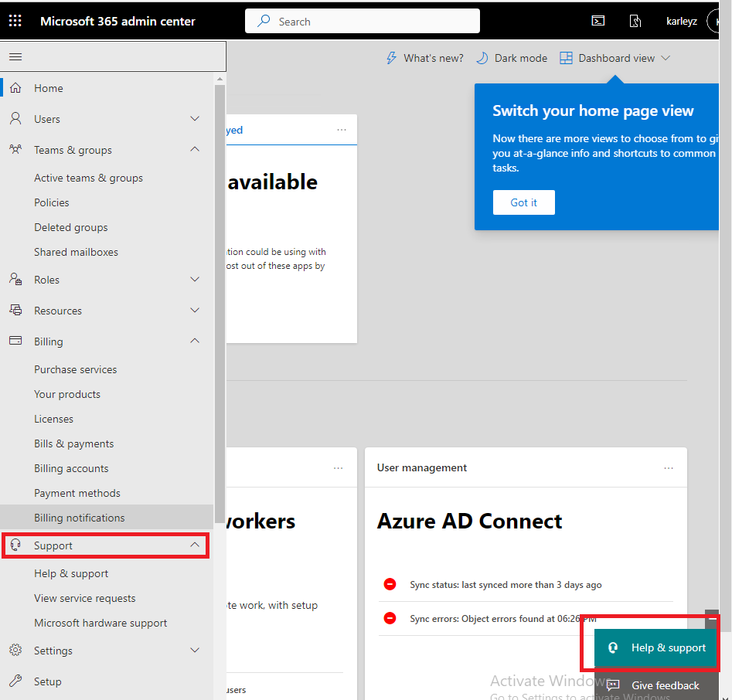The image size is (732, 700).
Task: Open Cloud Shell from the top bar
Action: 598,21
